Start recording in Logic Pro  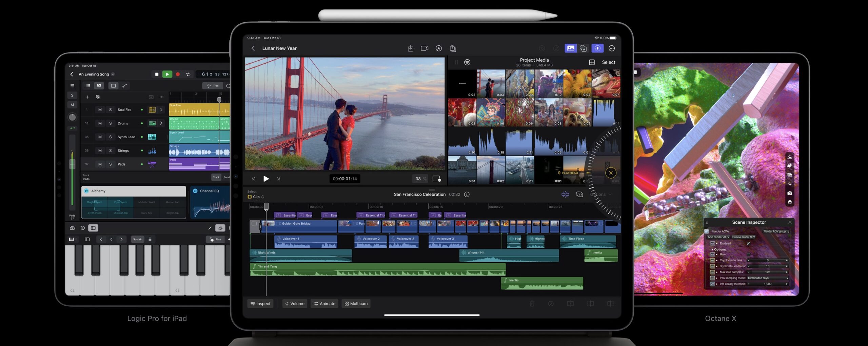pyautogui.click(x=178, y=74)
